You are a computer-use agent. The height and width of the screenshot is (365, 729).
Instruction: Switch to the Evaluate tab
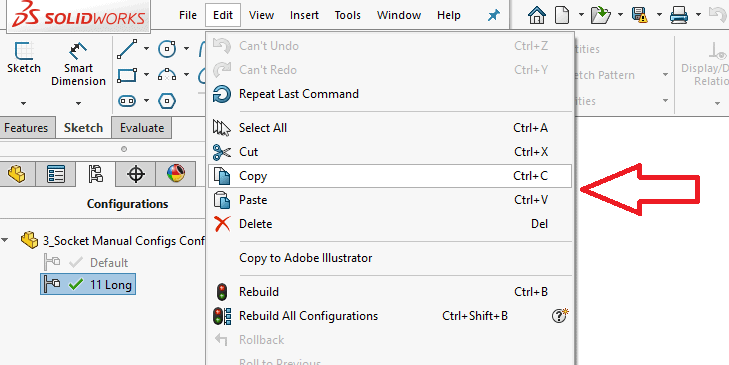tap(142, 128)
